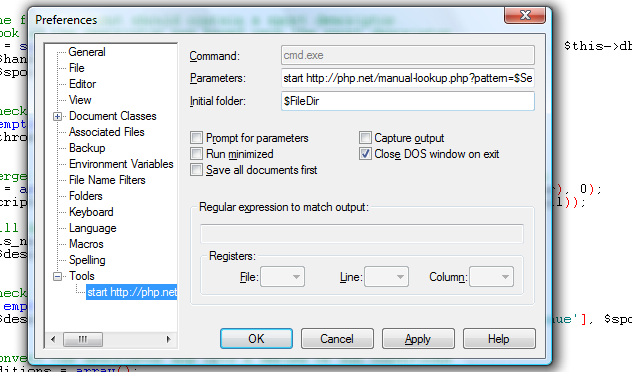Open Folders preferences category
The width and height of the screenshot is (632, 372).
pos(86,196)
